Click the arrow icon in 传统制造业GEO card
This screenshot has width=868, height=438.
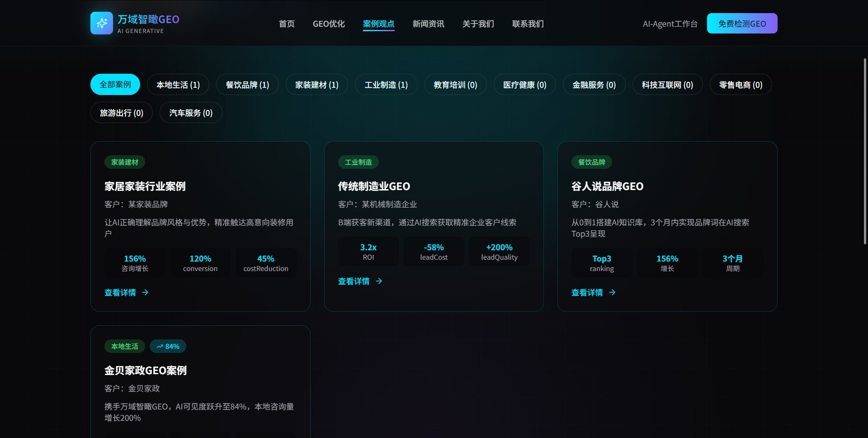(x=379, y=281)
